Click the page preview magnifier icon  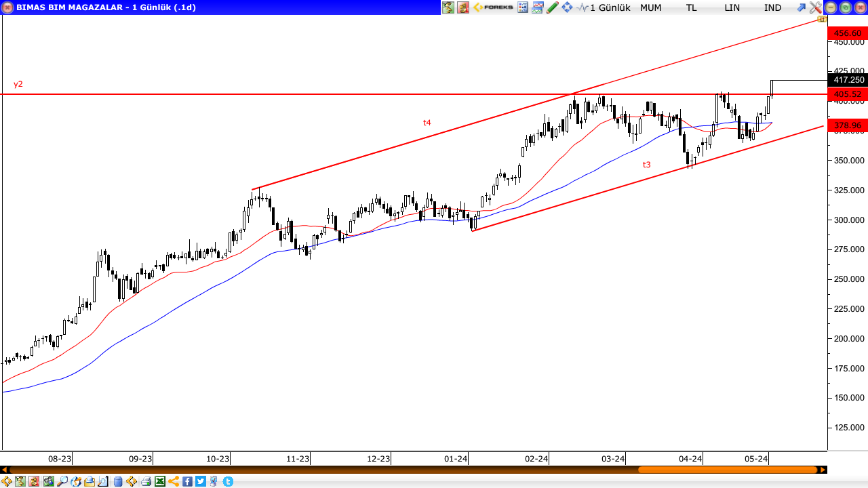103,481
